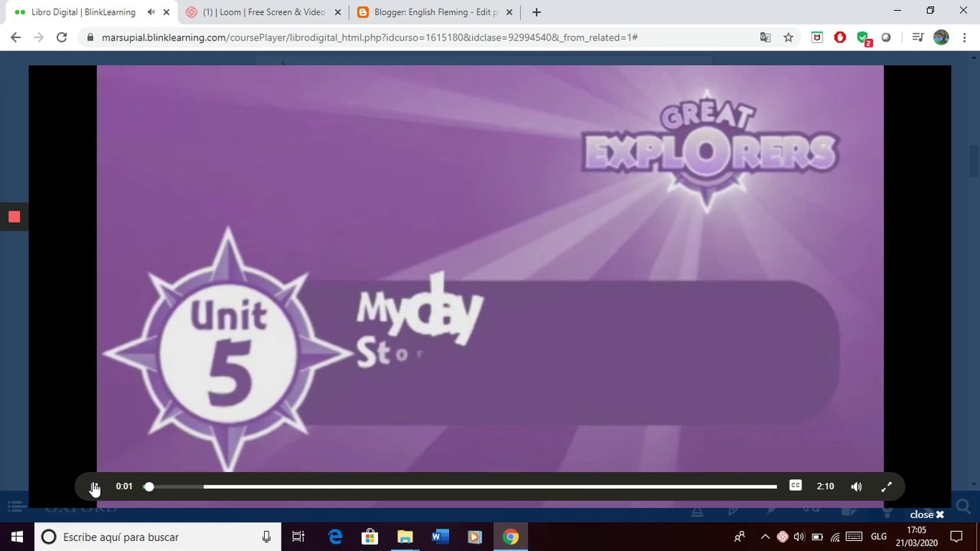Screen dimensions: 980x551
Task: Close the Loom tab
Action: click(337, 12)
